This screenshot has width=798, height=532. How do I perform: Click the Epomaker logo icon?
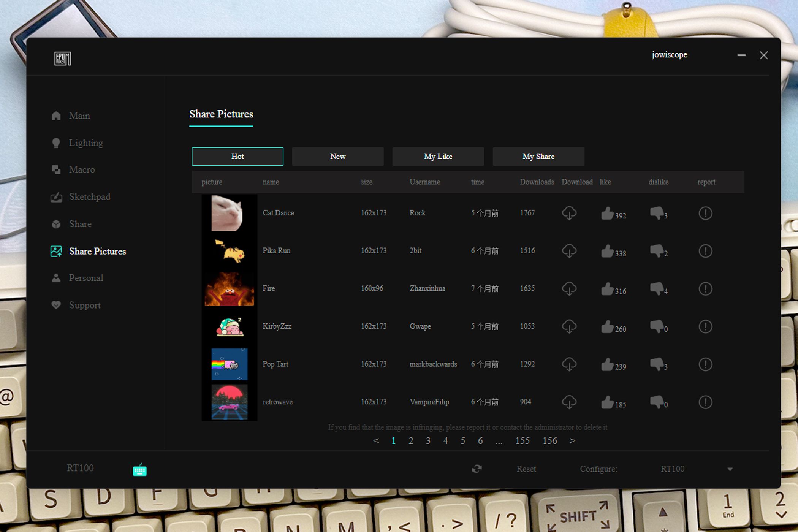(x=62, y=59)
